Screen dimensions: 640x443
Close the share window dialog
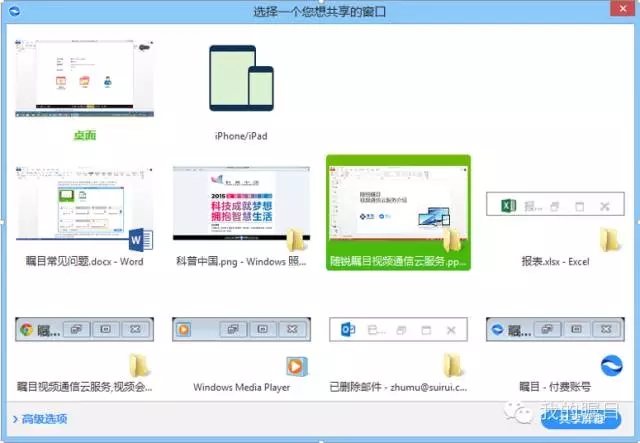pyautogui.click(x=624, y=12)
